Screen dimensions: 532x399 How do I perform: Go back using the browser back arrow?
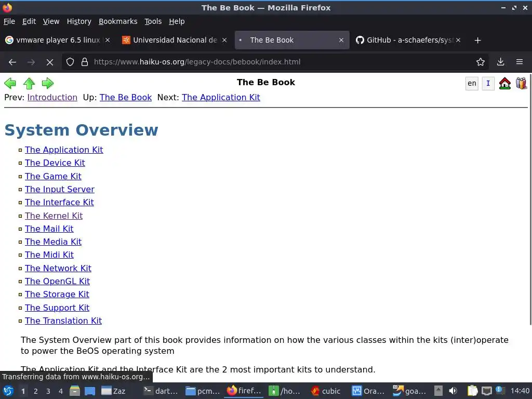point(12,62)
